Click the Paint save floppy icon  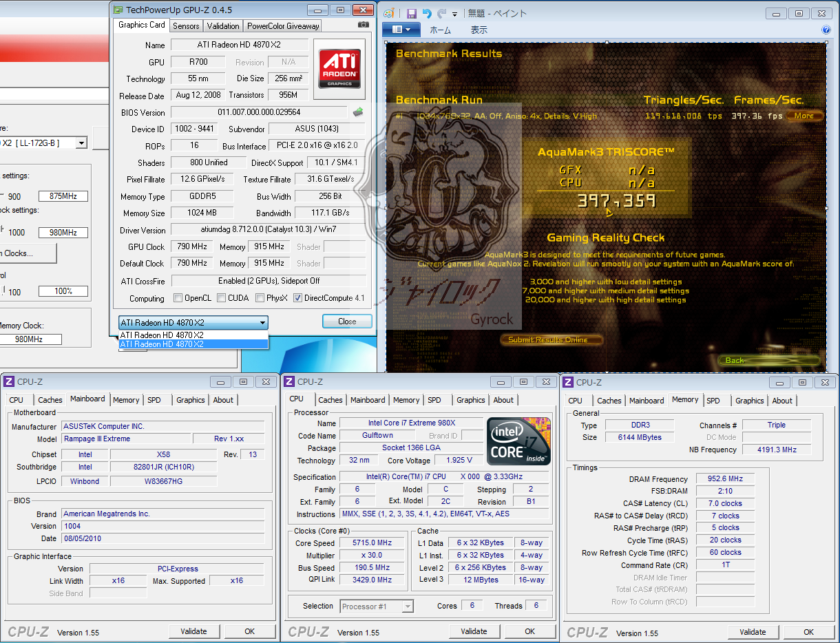tap(411, 13)
